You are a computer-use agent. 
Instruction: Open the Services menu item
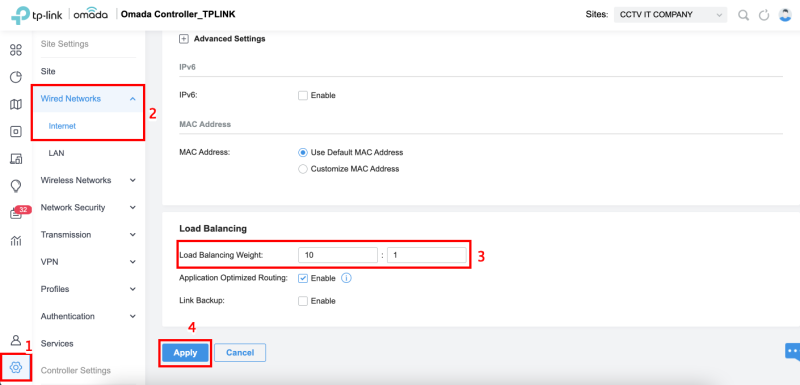(57, 344)
